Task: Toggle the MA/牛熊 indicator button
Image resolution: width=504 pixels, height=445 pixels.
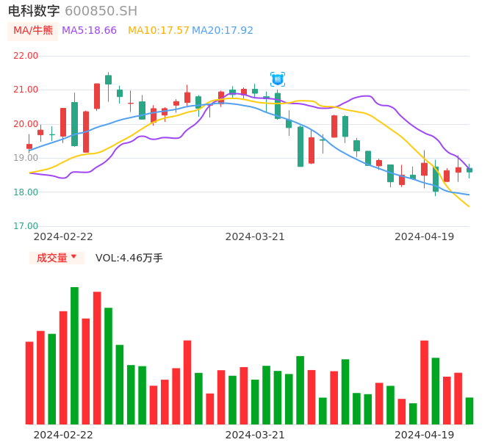Action: 32,31
